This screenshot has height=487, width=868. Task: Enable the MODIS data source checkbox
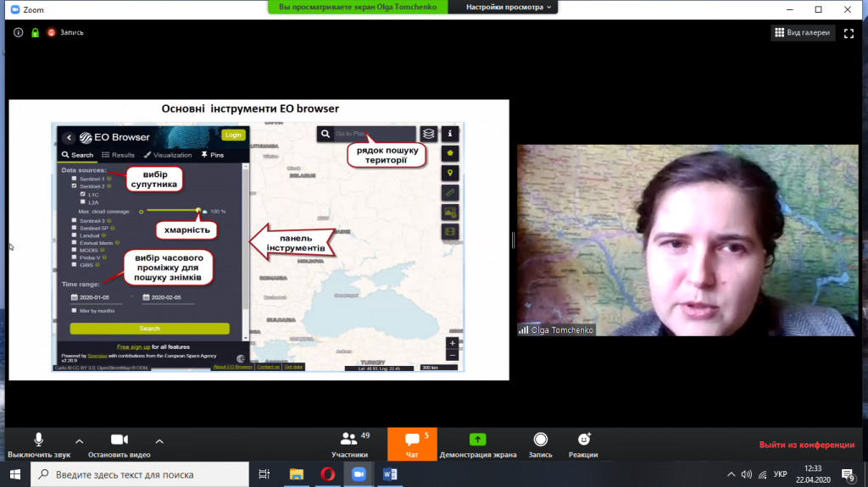[75, 250]
